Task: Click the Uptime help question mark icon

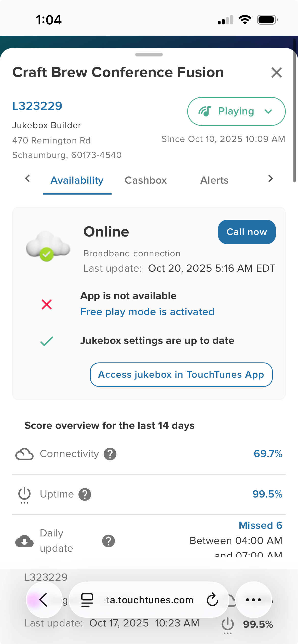Action: point(85,494)
